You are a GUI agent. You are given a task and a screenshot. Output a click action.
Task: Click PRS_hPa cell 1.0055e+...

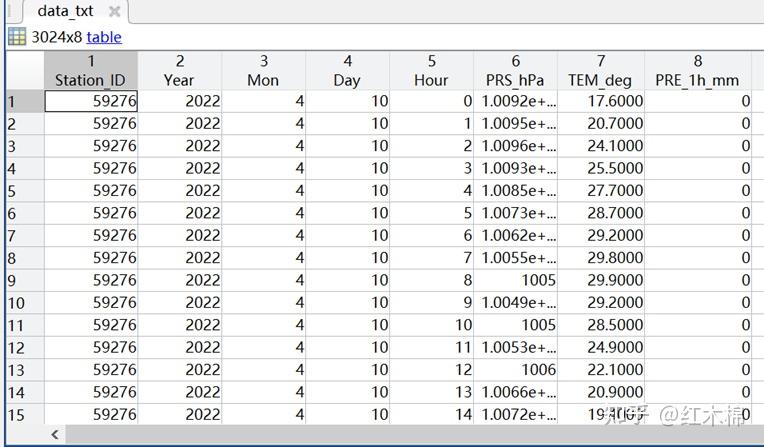click(516, 258)
